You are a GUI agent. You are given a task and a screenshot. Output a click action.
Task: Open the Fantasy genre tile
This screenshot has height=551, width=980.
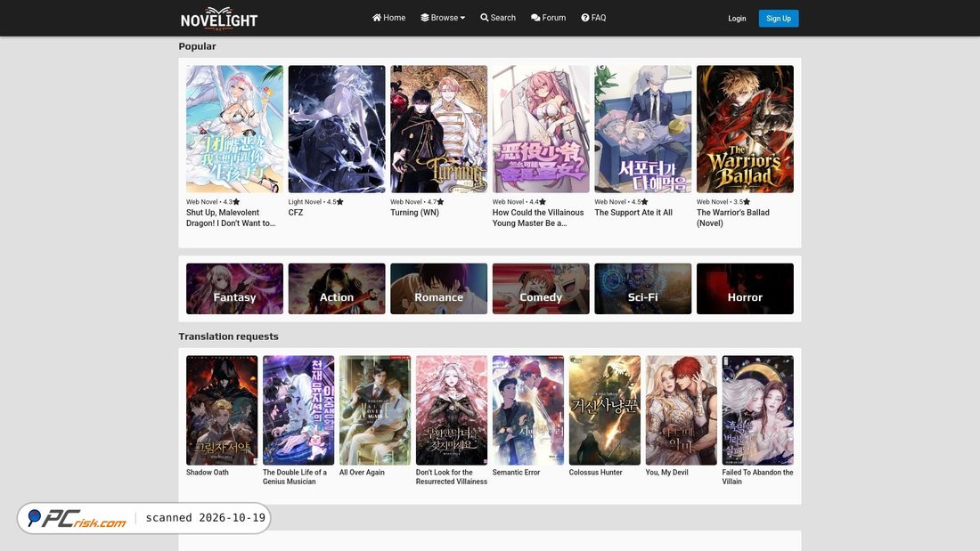(234, 288)
